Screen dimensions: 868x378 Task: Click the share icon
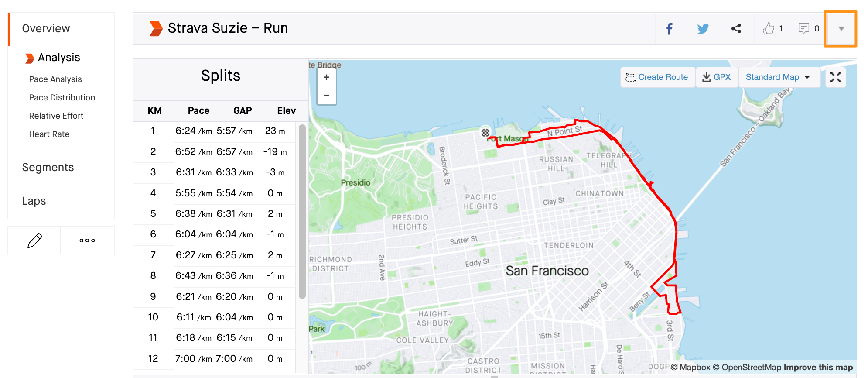736,29
